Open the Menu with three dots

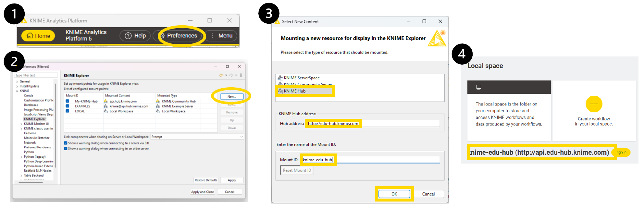click(222, 36)
